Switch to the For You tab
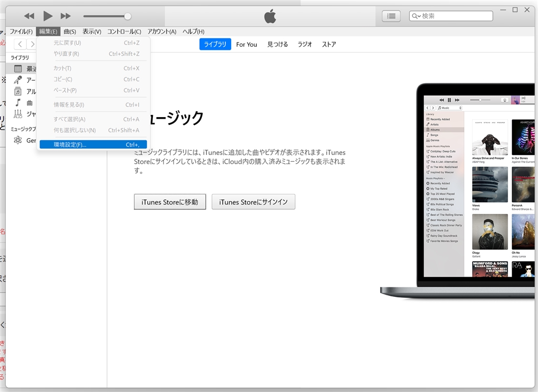 tap(246, 44)
